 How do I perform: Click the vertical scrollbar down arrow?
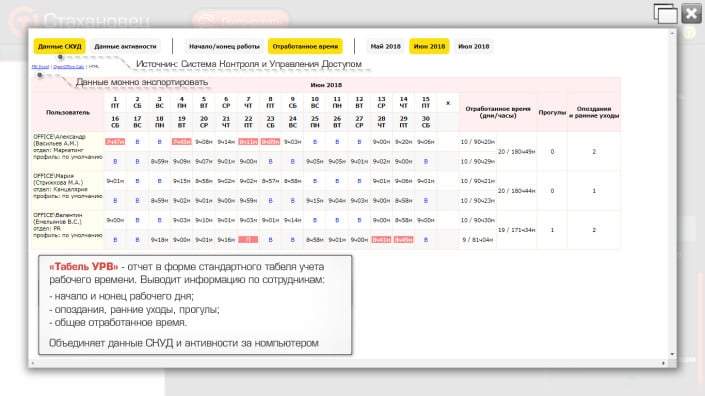pyautogui.click(x=672, y=355)
